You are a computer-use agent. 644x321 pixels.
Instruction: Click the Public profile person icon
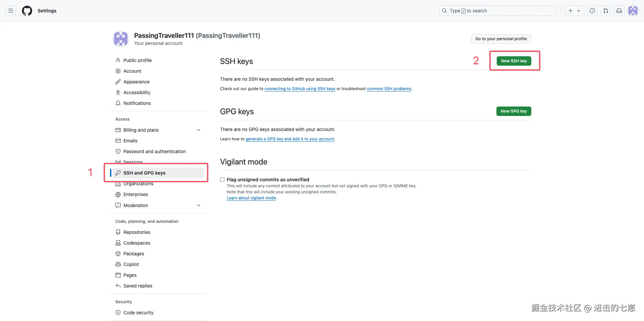[x=118, y=60]
